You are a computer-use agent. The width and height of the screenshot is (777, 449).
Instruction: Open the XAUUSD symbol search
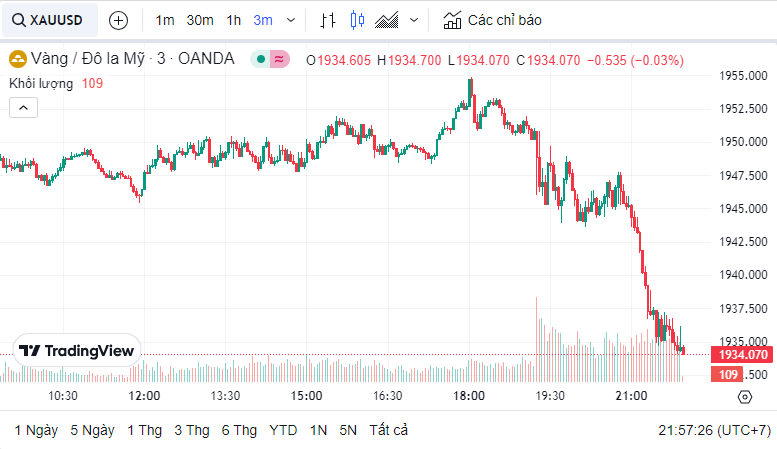point(48,20)
